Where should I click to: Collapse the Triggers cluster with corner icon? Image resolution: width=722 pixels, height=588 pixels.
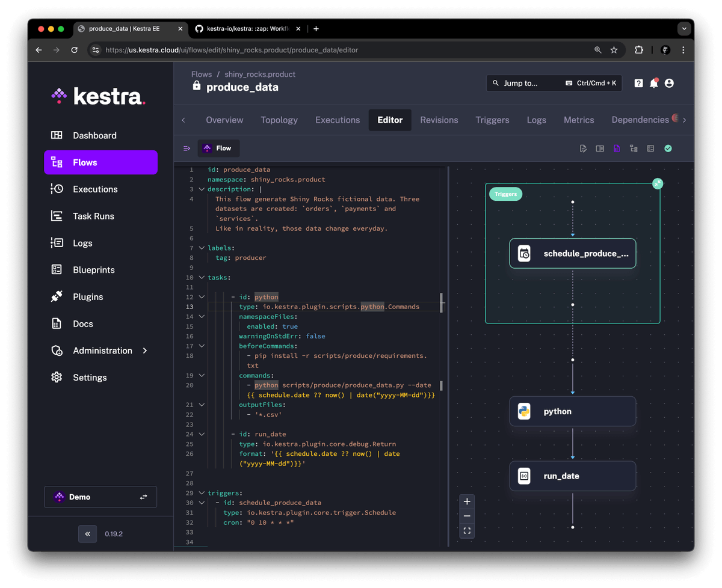(658, 183)
